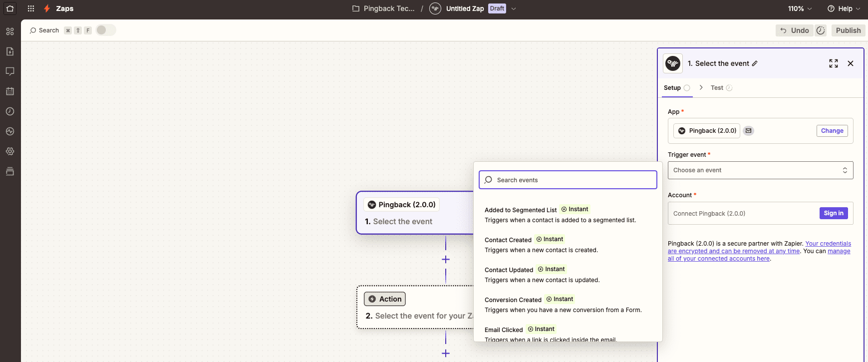
Task: Click the Pingback (2.0.0) app chip
Action: coord(707,131)
